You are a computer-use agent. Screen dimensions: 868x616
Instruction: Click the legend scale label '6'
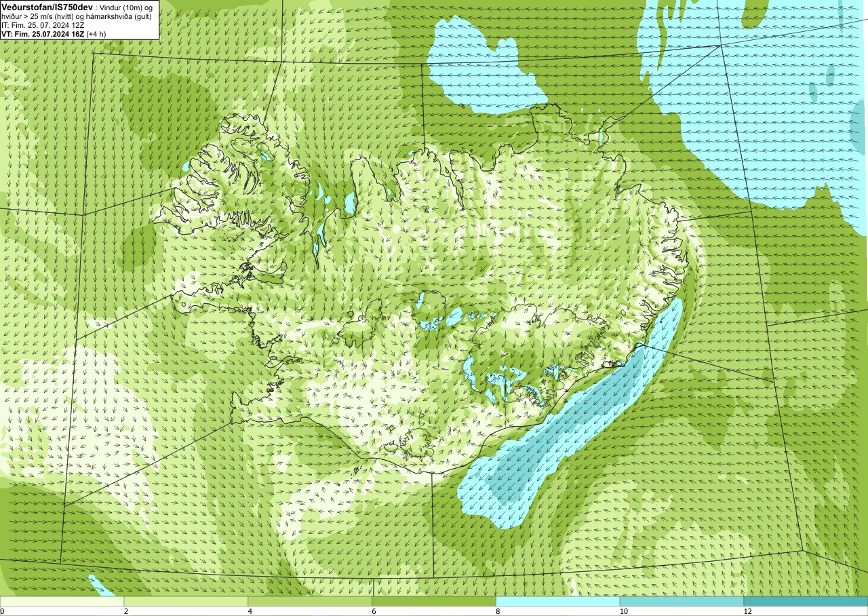(374, 611)
